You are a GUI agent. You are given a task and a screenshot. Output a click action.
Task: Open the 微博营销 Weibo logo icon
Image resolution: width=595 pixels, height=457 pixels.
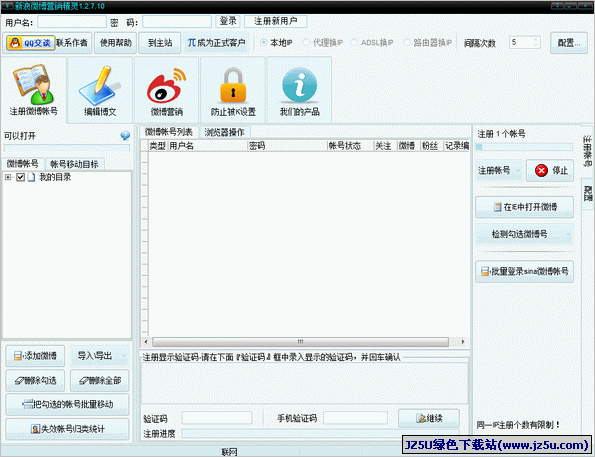(x=167, y=85)
